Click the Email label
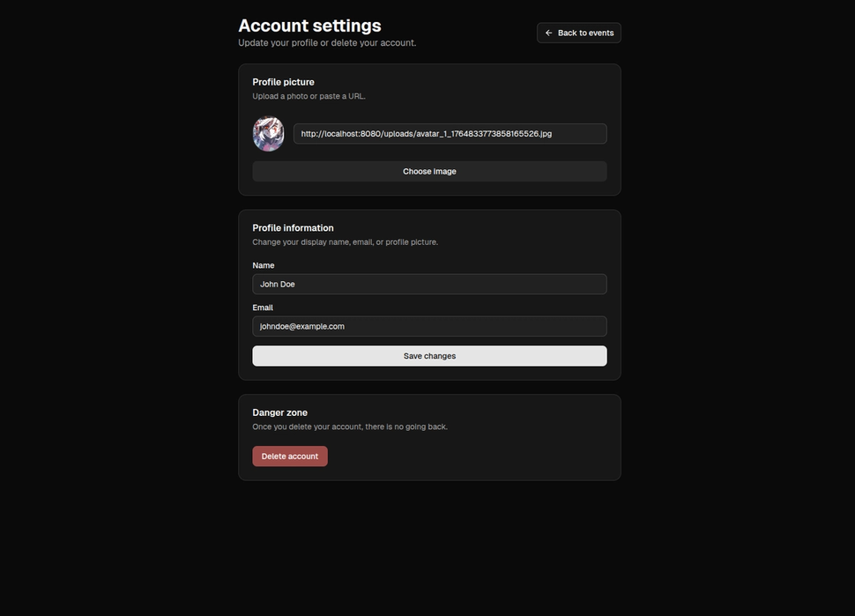 click(x=263, y=308)
